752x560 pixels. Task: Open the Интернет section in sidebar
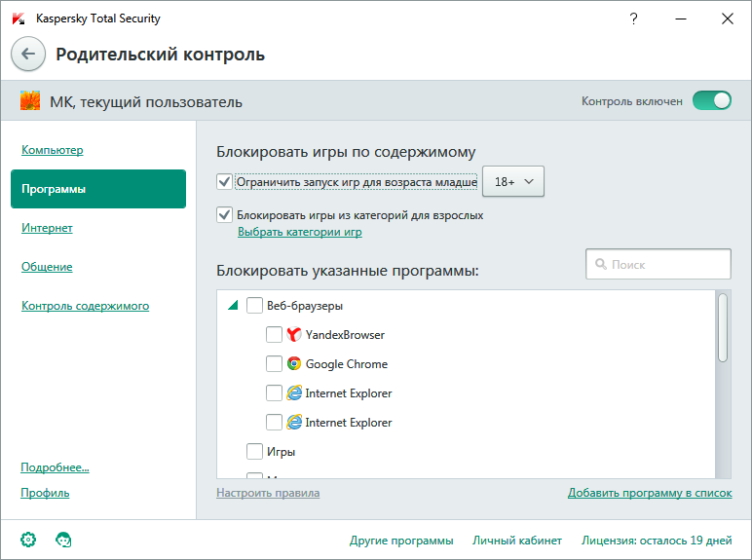[47, 228]
